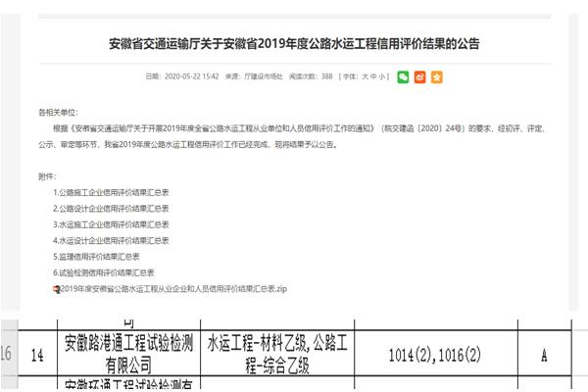Set font size to medium (中)
Image resolution: width=588 pixels, height=392 pixels.
coord(371,76)
